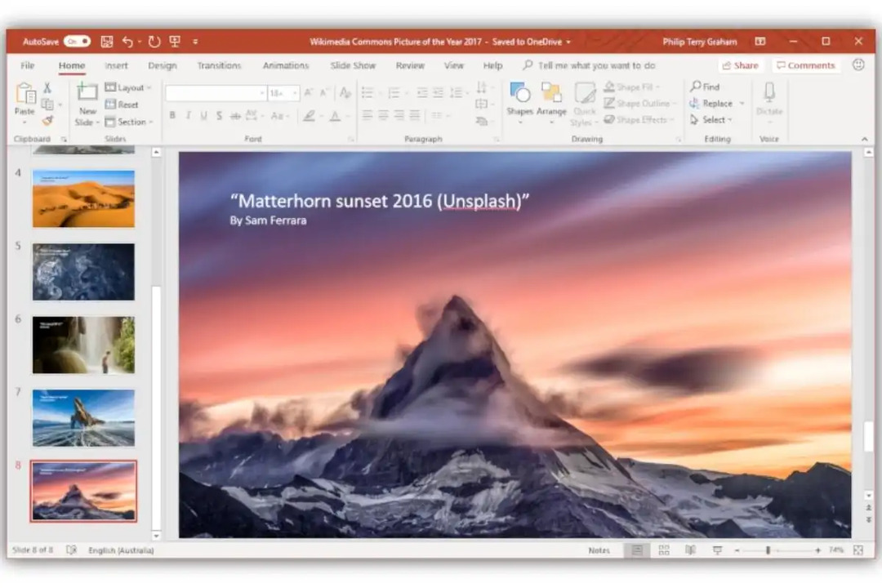Open the Shapes gallery

(x=519, y=100)
